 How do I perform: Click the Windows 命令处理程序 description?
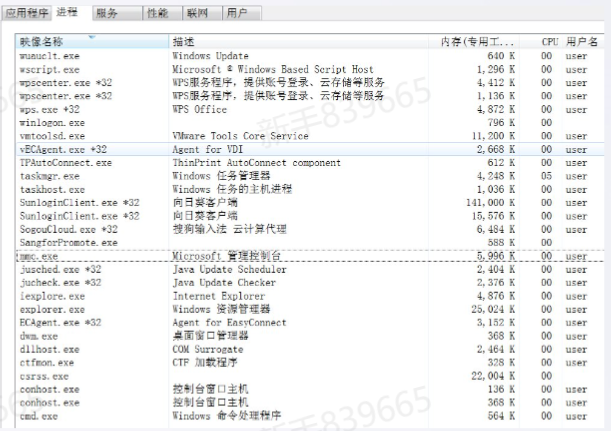click(226, 416)
